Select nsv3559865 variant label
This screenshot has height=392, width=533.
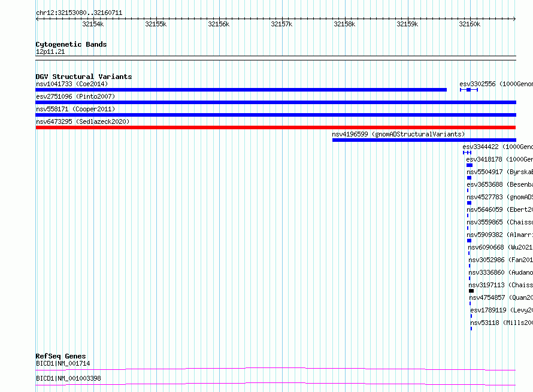tap(499, 222)
